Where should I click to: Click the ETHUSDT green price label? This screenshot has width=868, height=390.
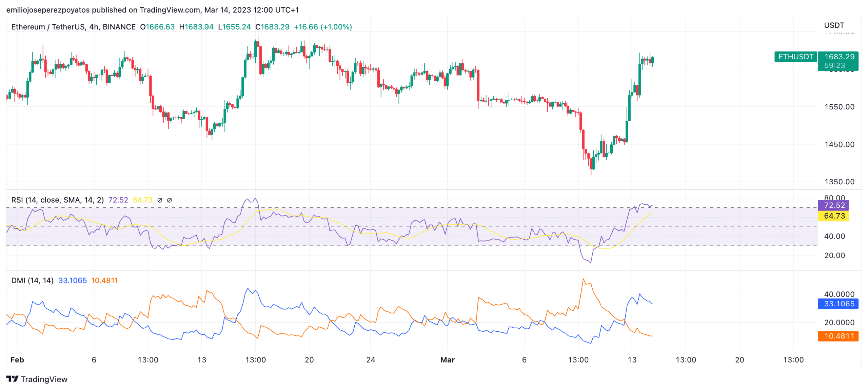click(795, 57)
